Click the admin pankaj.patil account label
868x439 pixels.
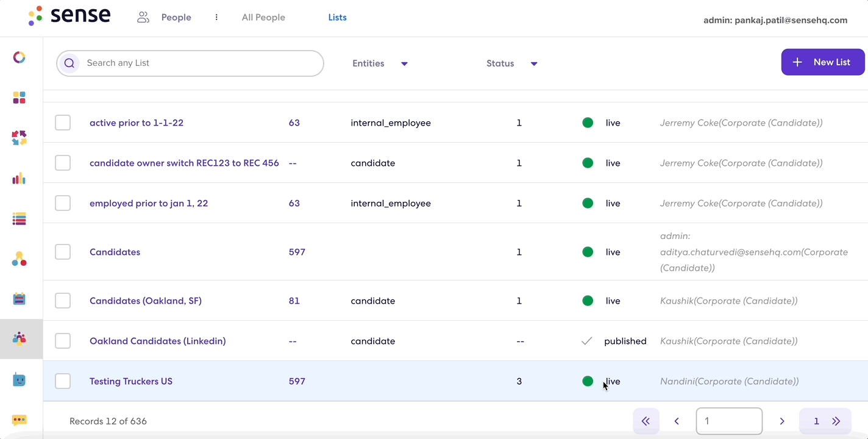pos(775,20)
